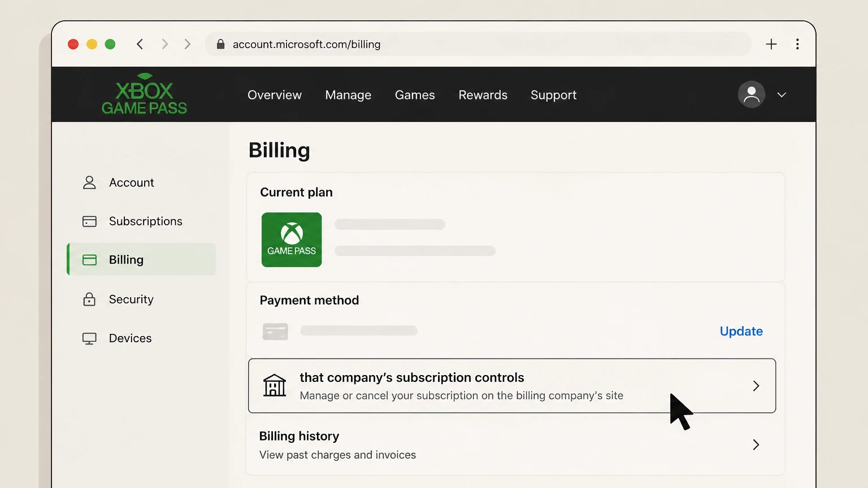Click the bank building icon
Screen dimensions: 868x488
point(275,386)
